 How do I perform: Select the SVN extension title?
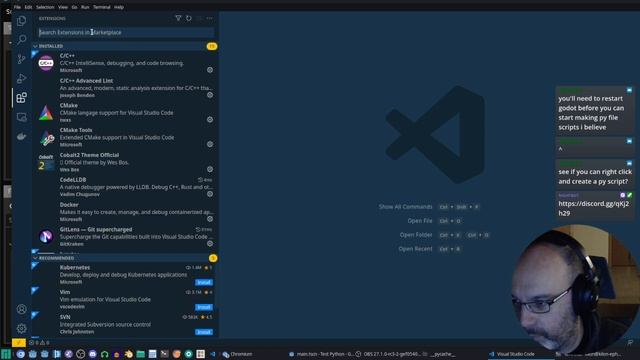[65, 317]
